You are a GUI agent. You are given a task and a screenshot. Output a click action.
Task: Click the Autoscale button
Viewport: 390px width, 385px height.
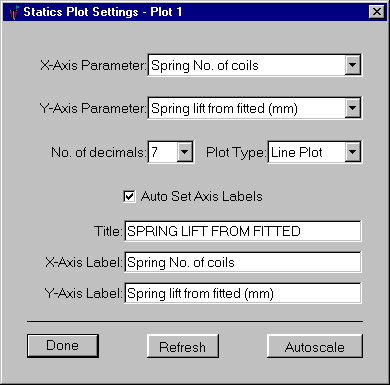[315, 346]
